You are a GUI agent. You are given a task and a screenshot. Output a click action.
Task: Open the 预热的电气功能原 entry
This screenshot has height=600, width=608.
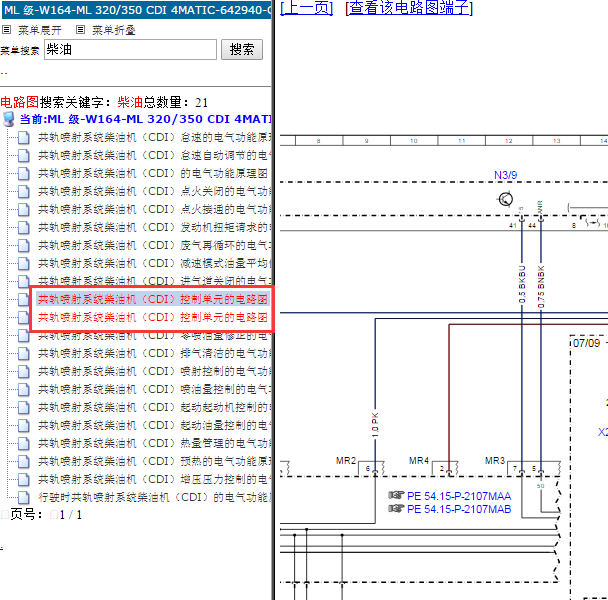pyautogui.click(x=154, y=461)
